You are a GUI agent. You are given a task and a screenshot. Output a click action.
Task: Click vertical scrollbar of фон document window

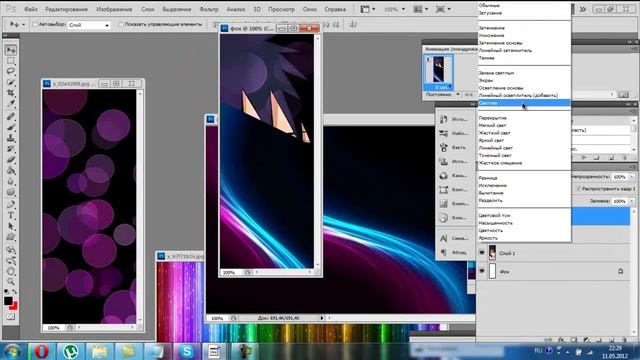coord(318,151)
